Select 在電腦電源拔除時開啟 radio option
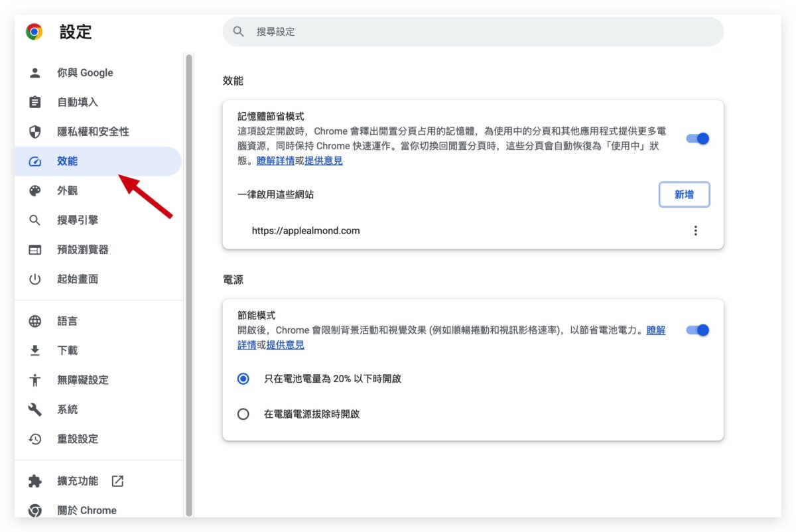 [x=243, y=414]
